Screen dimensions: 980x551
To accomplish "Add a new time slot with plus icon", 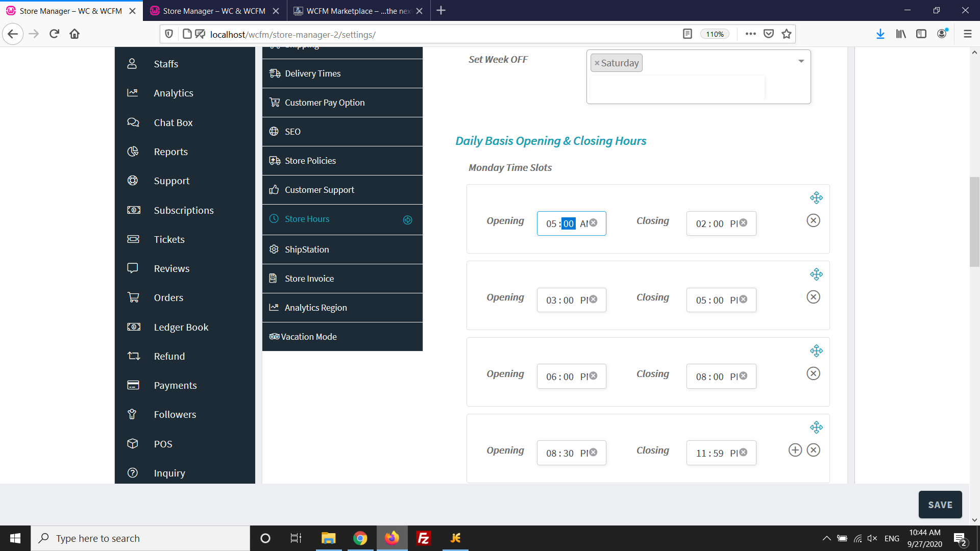I will click(795, 450).
